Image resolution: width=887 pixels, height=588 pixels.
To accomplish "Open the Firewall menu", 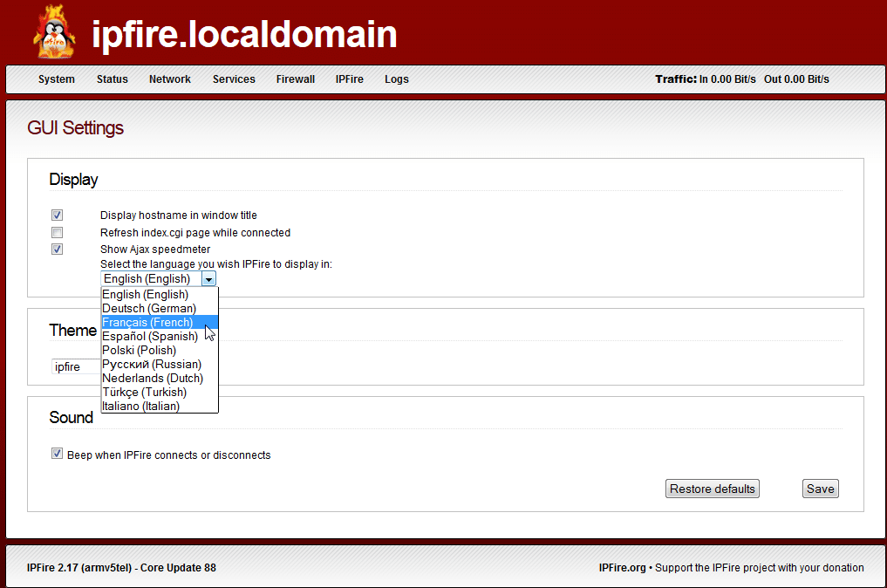I will pos(296,79).
